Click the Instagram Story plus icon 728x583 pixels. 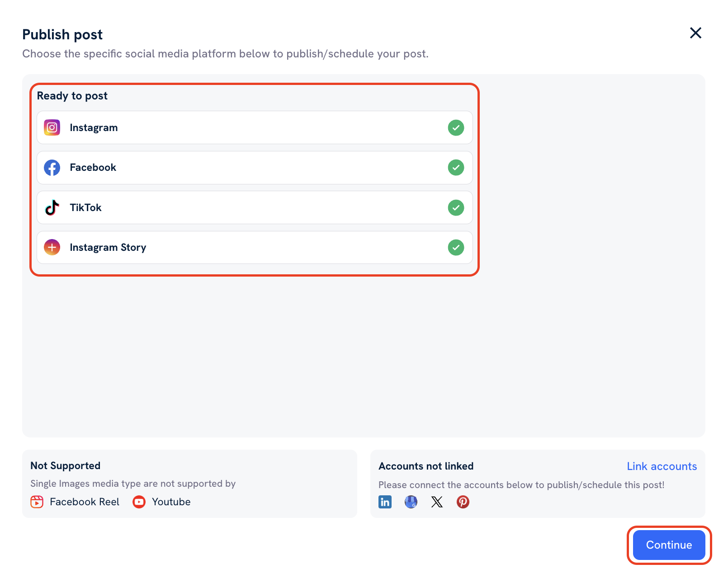point(52,247)
